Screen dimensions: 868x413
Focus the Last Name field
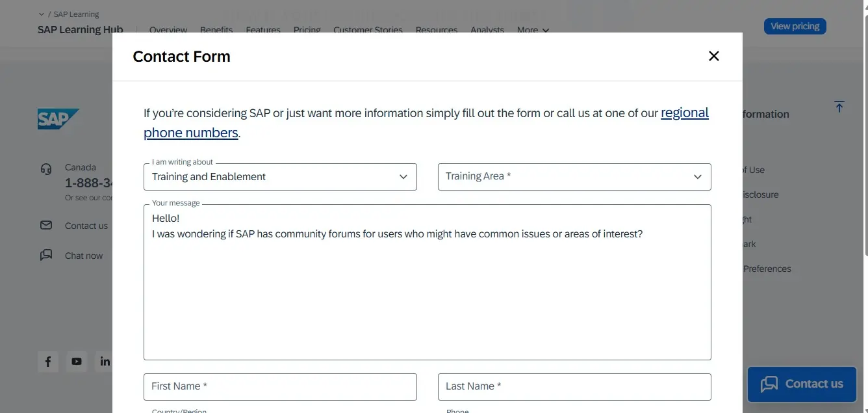574,386
